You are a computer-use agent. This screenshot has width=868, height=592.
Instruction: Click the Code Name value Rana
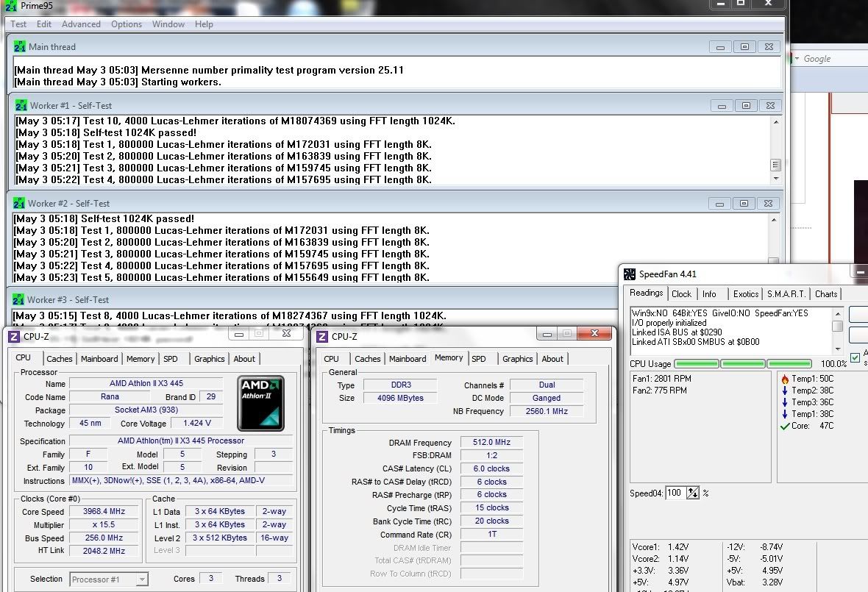pyautogui.click(x=110, y=396)
